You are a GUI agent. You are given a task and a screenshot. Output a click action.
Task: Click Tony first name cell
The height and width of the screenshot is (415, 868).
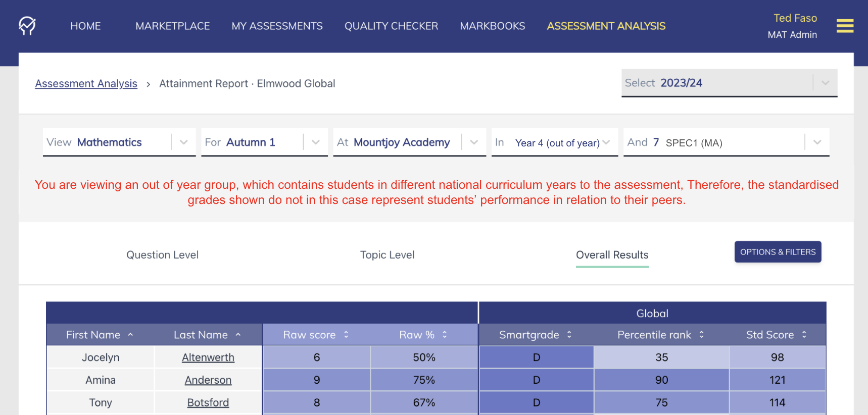(x=101, y=403)
